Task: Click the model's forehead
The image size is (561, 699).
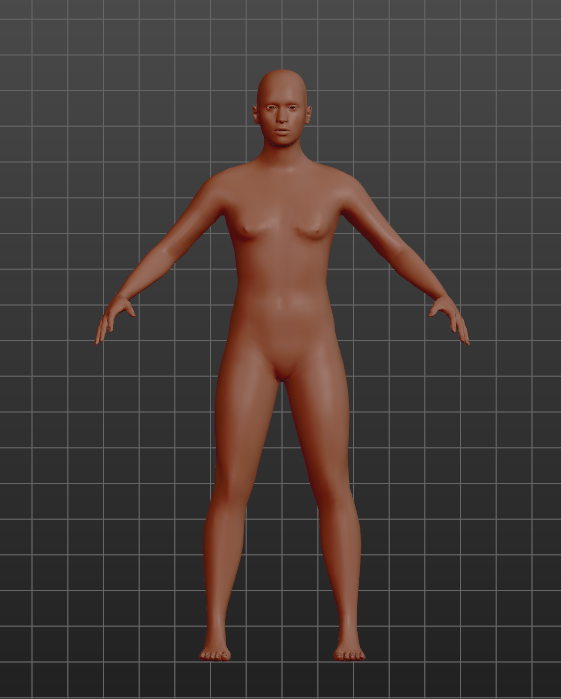Action: (282, 89)
